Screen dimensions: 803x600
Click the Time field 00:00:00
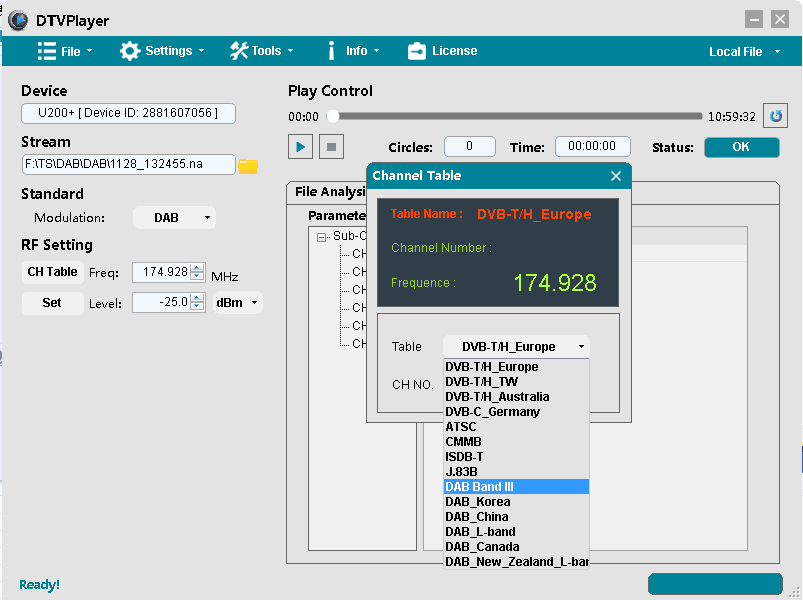tap(593, 146)
